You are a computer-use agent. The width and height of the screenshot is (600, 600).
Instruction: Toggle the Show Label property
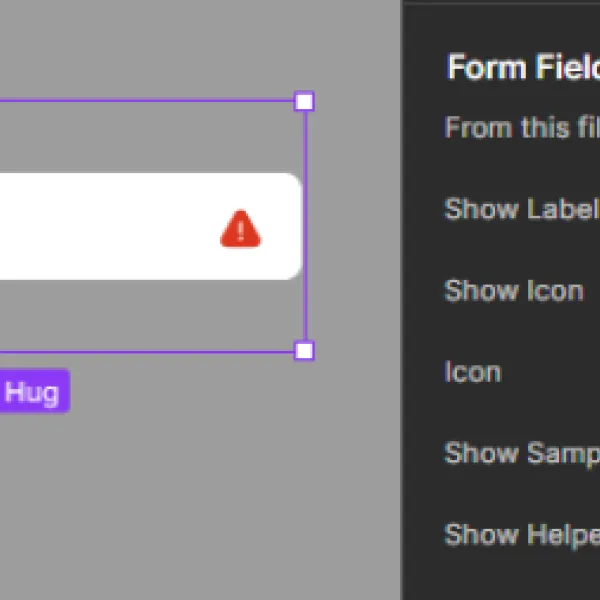(521, 209)
